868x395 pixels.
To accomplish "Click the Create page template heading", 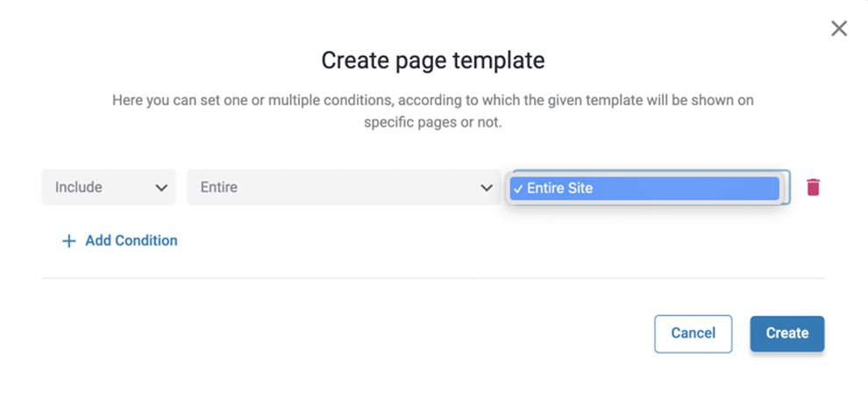I will pos(433,61).
